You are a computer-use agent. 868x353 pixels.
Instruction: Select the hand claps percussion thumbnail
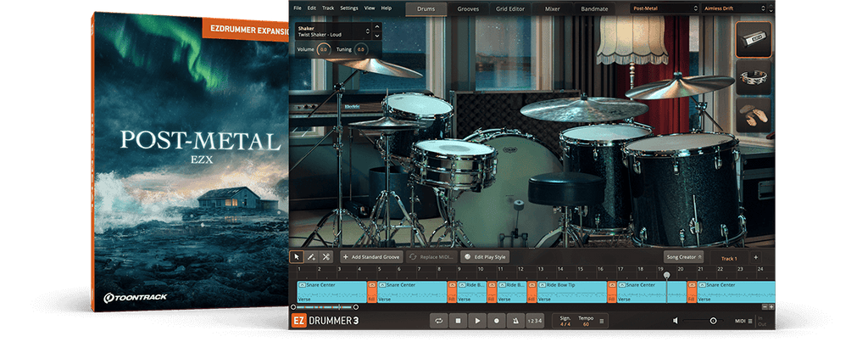click(754, 115)
